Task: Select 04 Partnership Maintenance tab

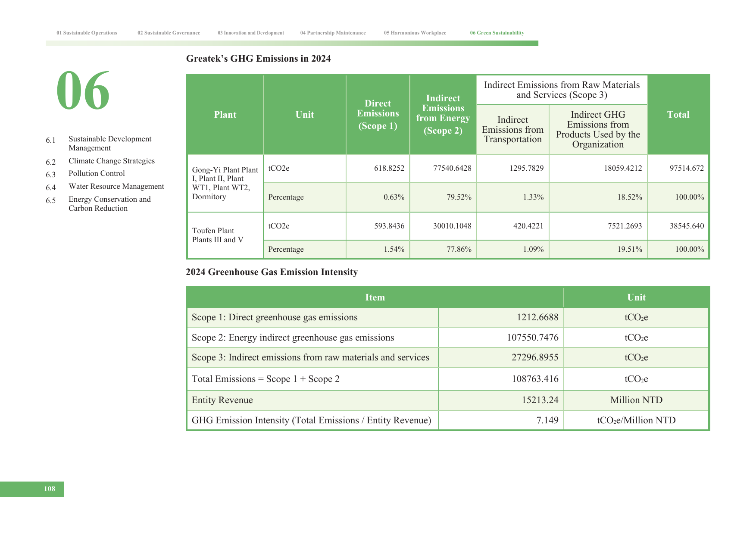Action: 333,33
